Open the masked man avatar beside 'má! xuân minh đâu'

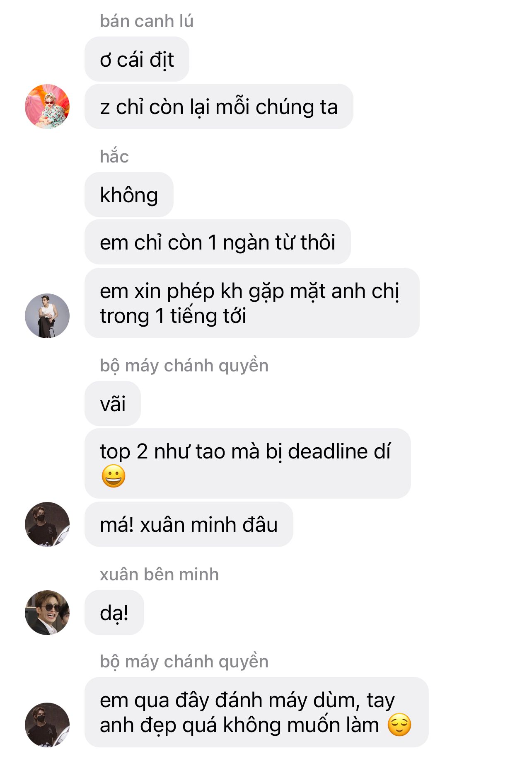[47, 524]
